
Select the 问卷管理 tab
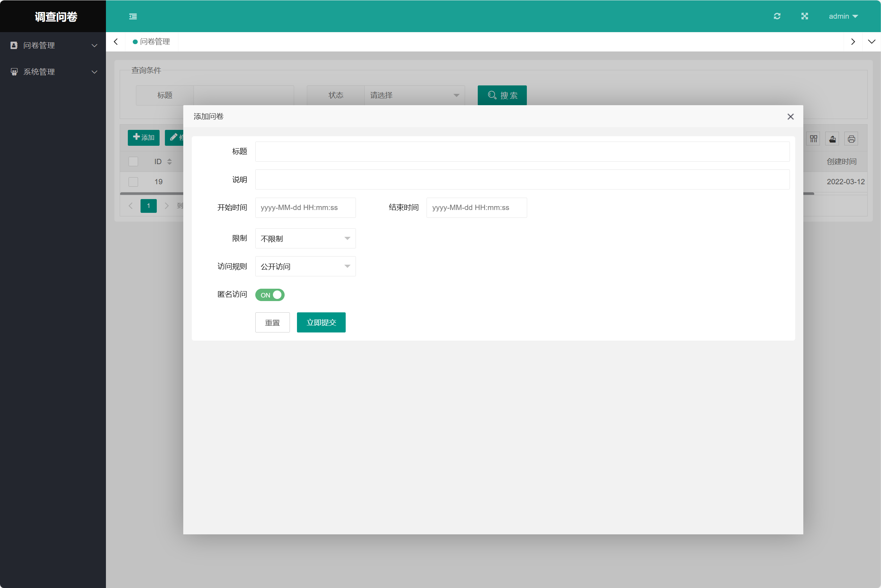[x=151, y=42]
